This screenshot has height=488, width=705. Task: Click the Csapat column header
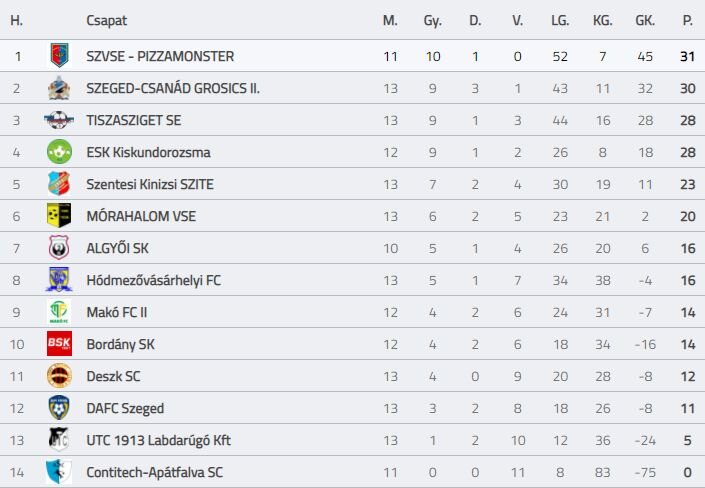(107, 21)
